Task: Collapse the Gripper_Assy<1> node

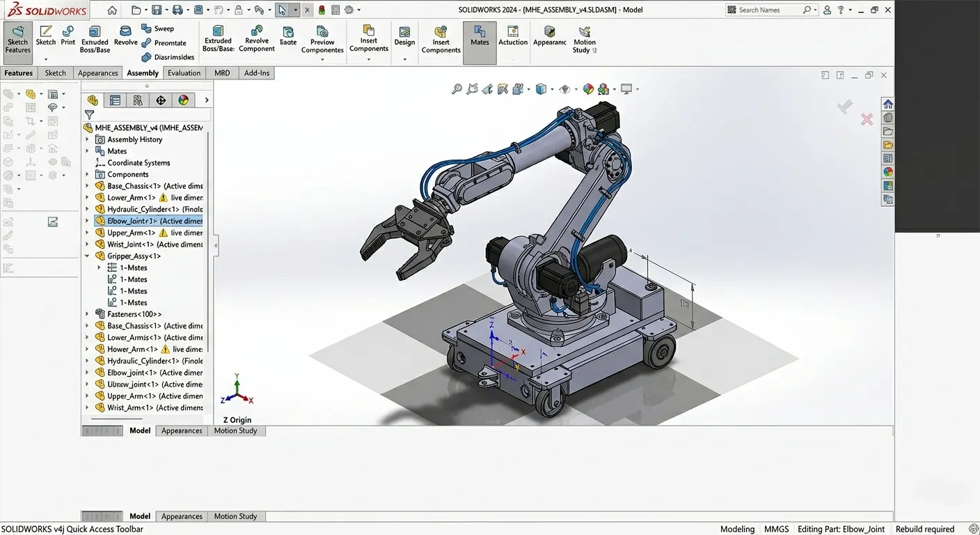Action: [87, 256]
